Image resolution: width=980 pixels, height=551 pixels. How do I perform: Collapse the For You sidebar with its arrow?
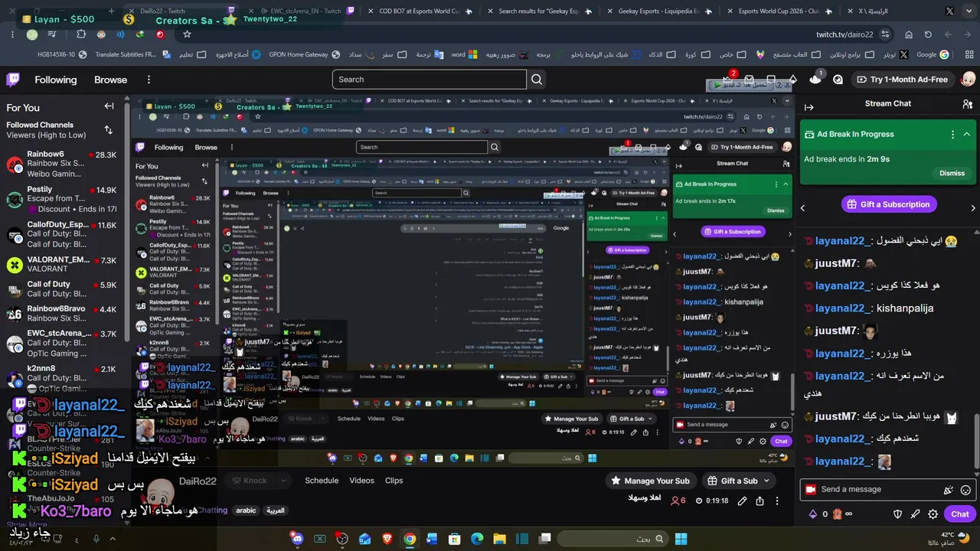[x=109, y=106]
